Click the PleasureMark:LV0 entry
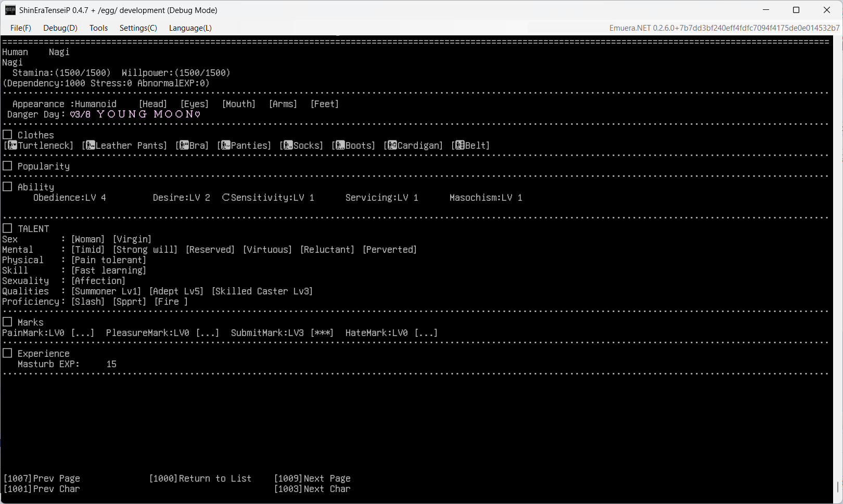Image resolution: width=843 pixels, height=504 pixels. tap(163, 333)
